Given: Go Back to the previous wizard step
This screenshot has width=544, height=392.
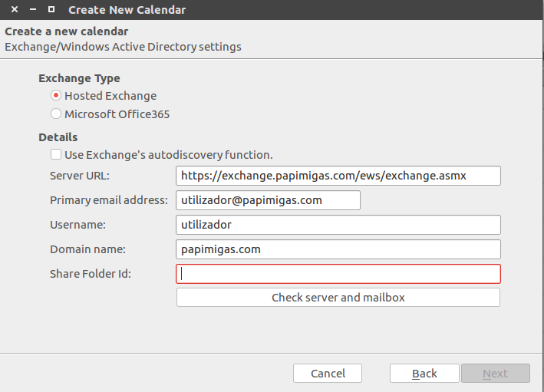Looking at the screenshot, I should 424,374.
